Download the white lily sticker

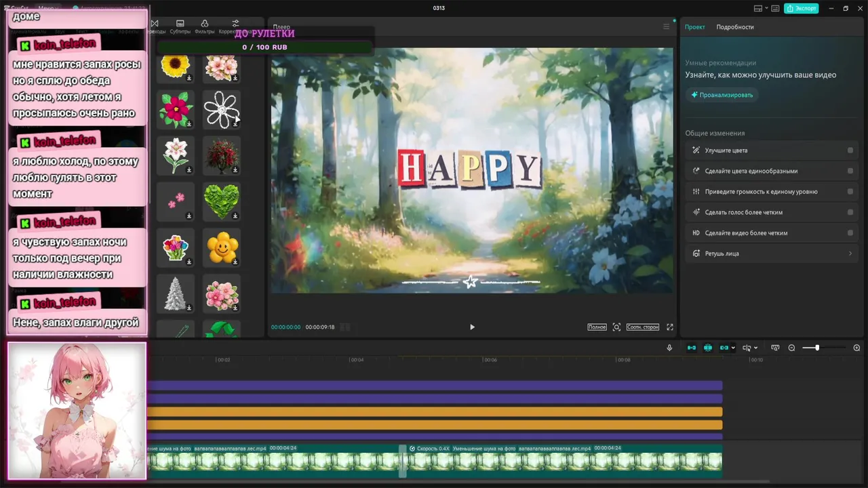click(x=189, y=169)
